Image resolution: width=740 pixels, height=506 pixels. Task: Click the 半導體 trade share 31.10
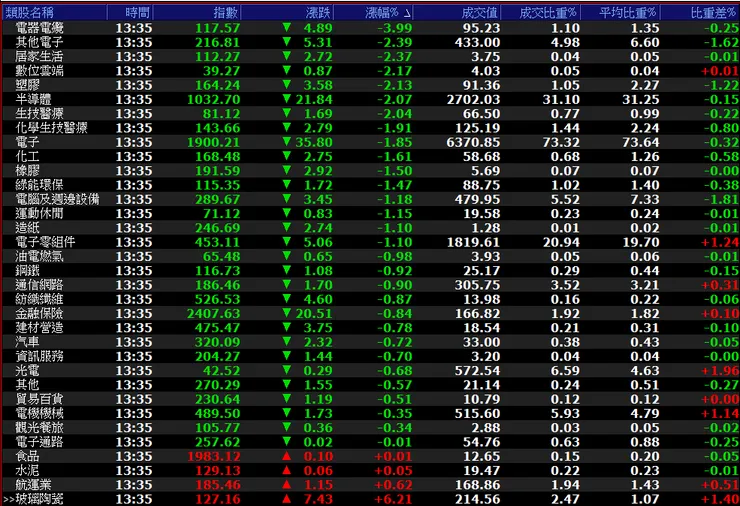(x=561, y=100)
